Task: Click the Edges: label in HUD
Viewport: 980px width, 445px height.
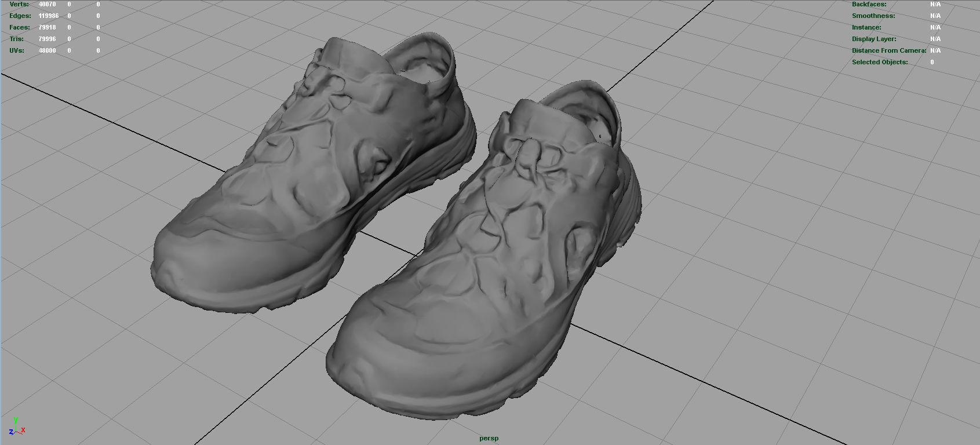Action: coord(20,16)
